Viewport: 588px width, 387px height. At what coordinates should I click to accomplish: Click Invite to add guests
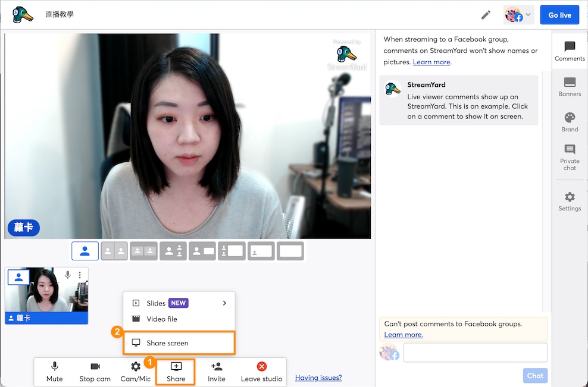217,372
